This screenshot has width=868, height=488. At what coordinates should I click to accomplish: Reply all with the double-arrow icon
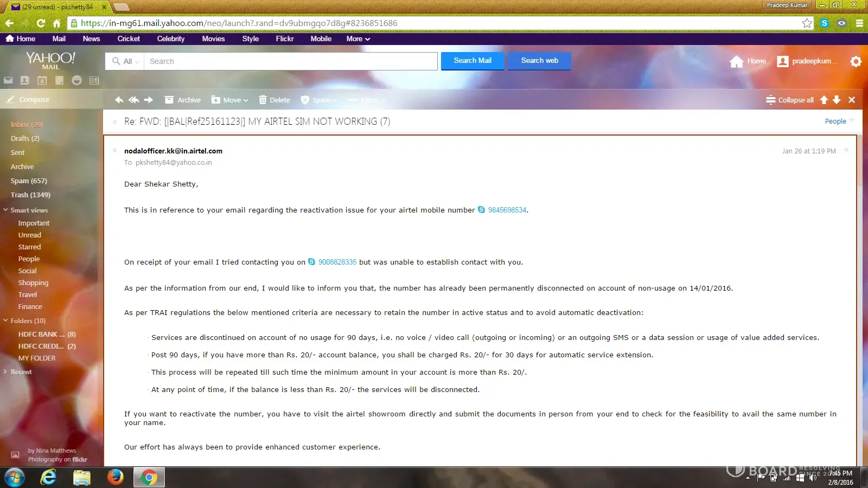coord(133,100)
